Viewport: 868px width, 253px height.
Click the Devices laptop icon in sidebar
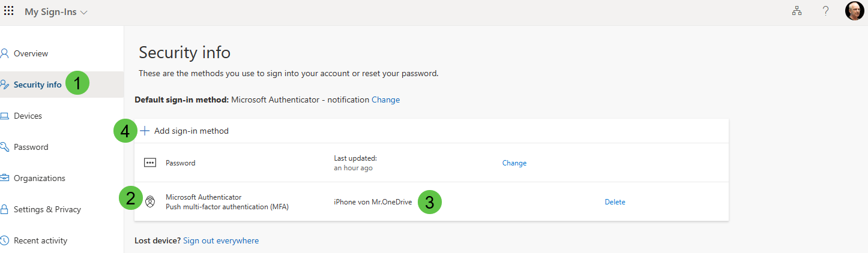click(x=5, y=116)
